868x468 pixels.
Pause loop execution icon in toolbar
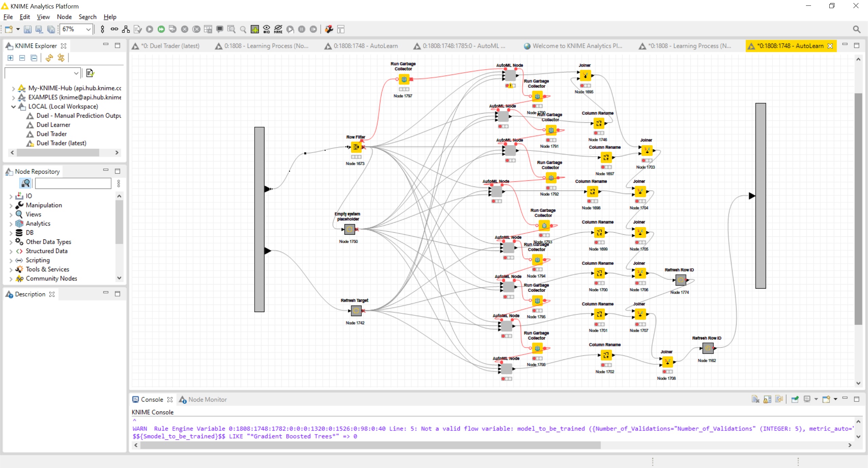tap(301, 30)
